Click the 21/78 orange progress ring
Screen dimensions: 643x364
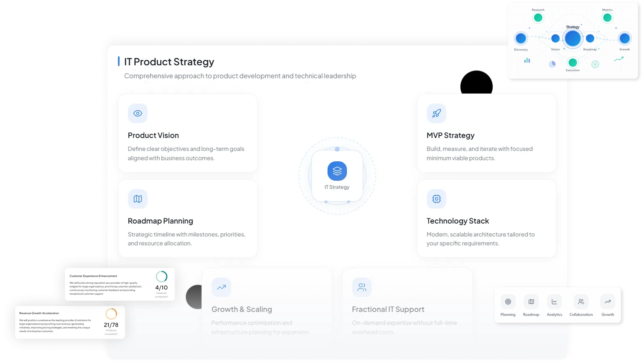pyautogui.click(x=111, y=314)
